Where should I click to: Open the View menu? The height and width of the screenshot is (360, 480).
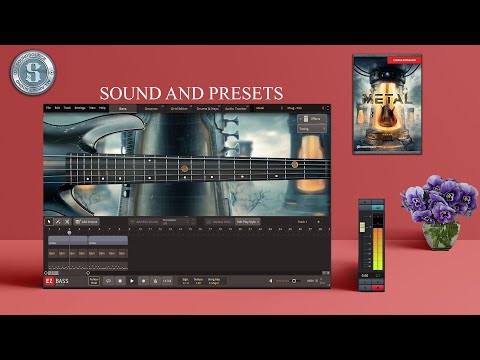click(92, 108)
